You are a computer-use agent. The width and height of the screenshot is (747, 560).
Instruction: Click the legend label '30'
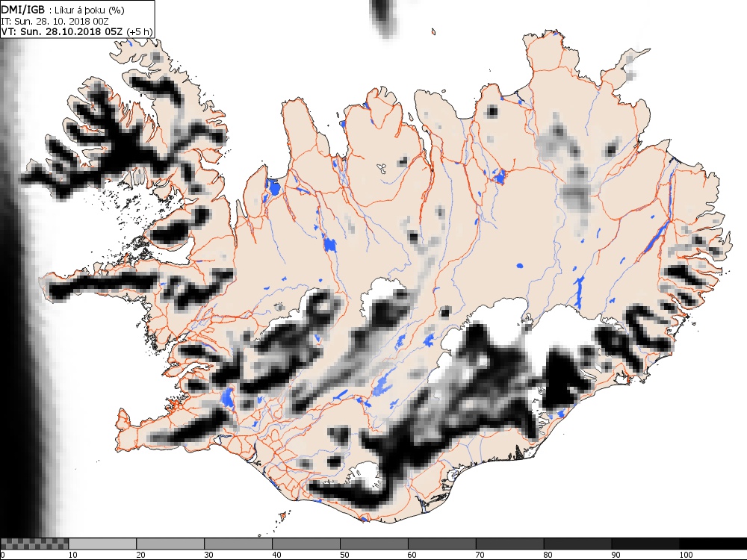tap(208, 555)
